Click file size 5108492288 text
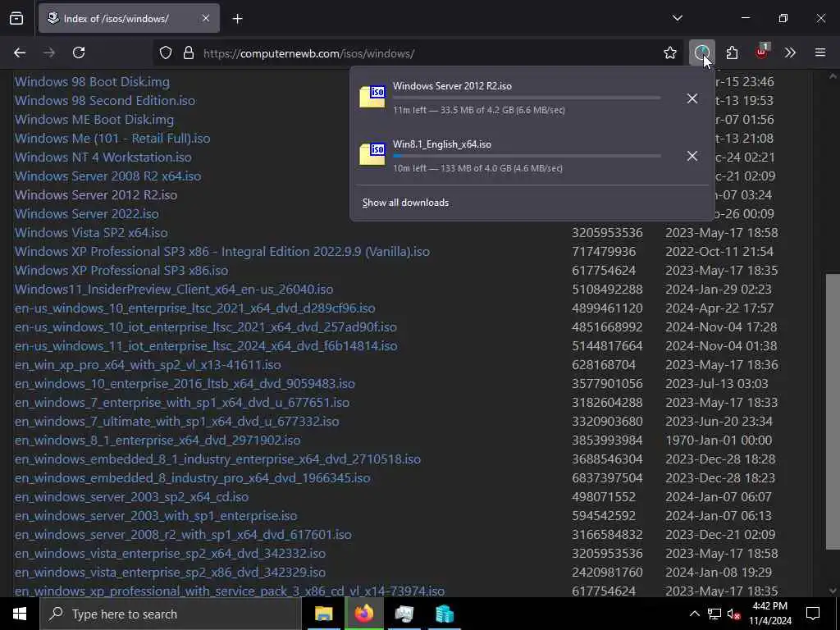The width and height of the screenshot is (840, 630). (x=607, y=290)
